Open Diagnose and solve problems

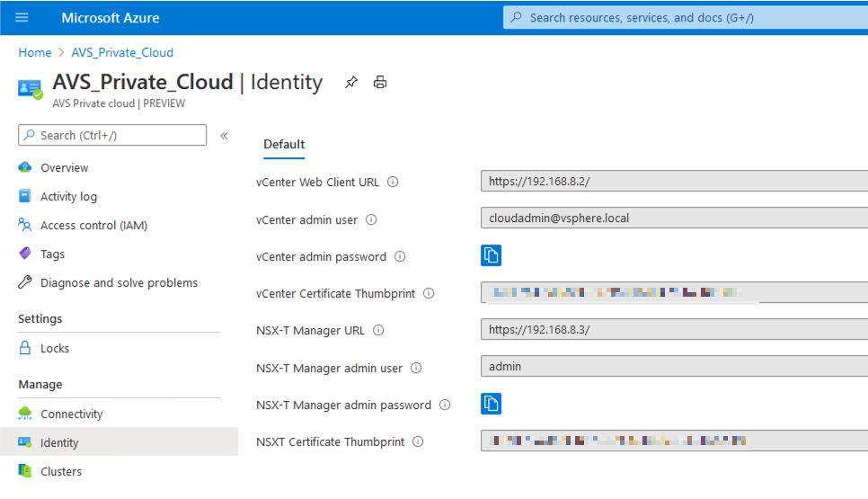click(x=119, y=282)
